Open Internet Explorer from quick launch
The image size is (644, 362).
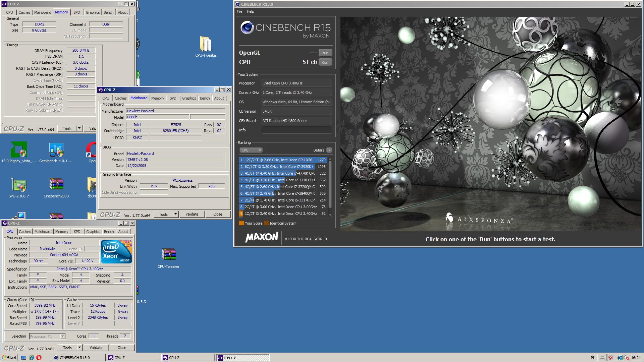coord(31,358)
